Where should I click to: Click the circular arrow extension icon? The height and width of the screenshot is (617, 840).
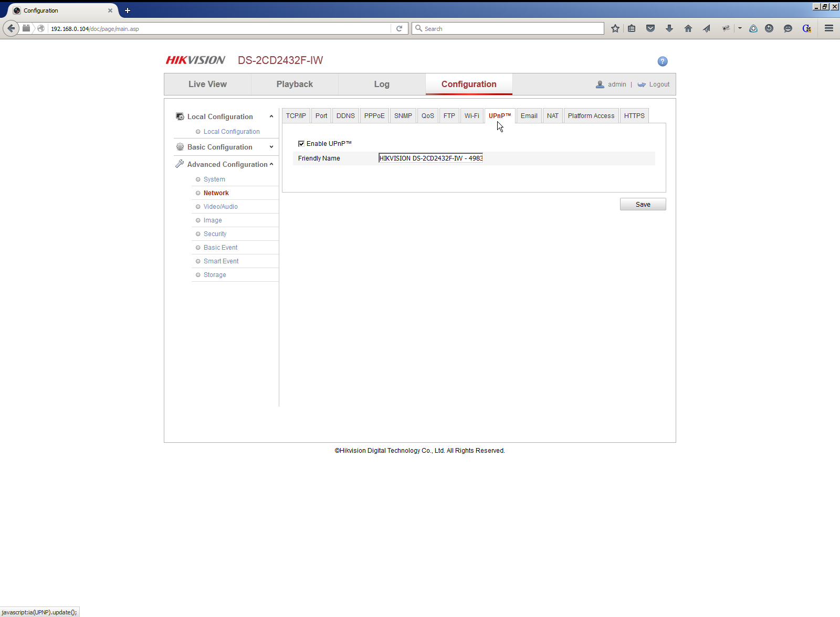pyautogui.click(x=769, y=28)
